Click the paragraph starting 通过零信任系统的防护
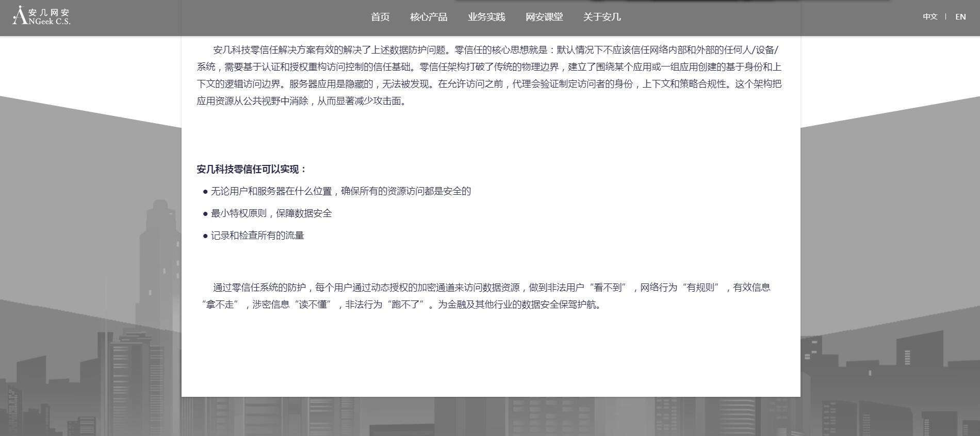This screenshot has width=980, height=436. pyautogui.click(x=486, y=296)
